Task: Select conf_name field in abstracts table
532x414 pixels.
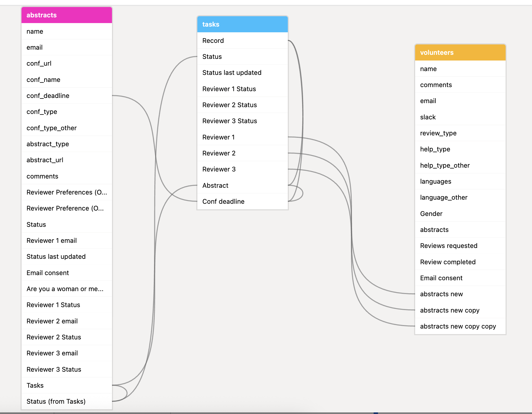Action: pyautogui.click(x=67, y=80)
